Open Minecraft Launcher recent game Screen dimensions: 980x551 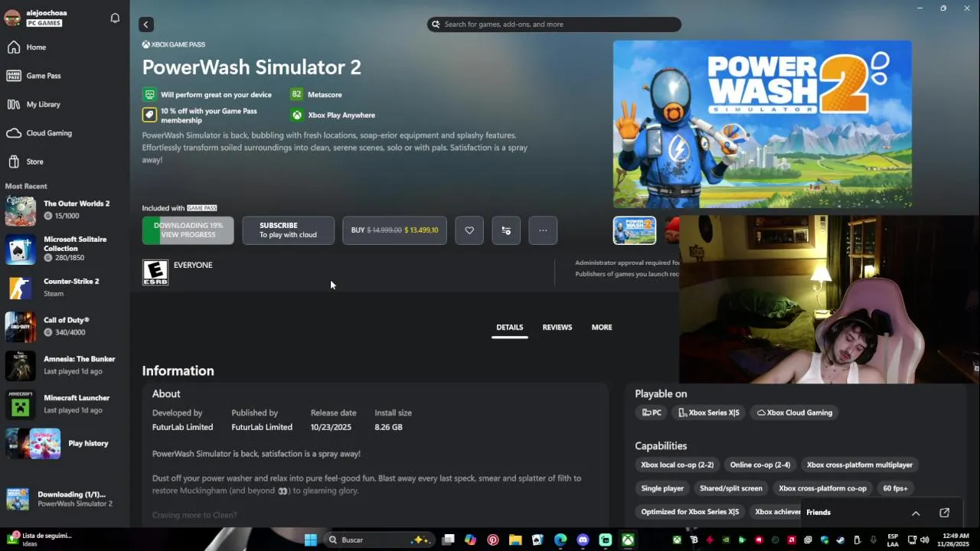[x=65, y=404]
